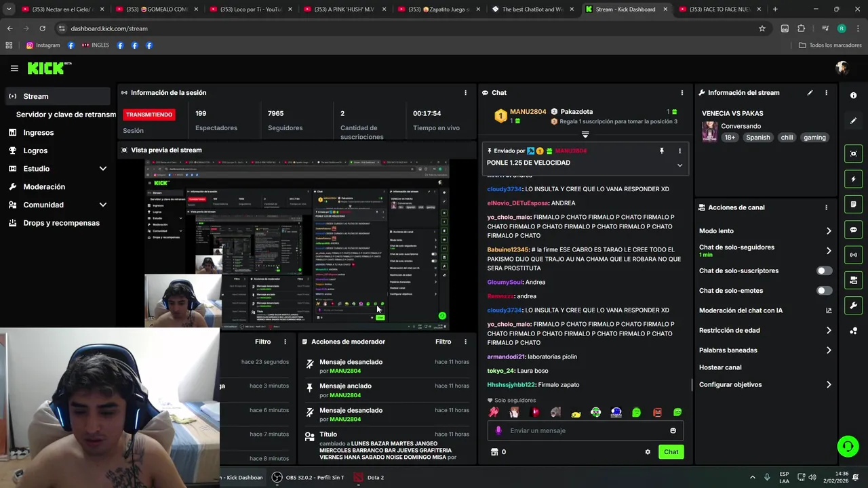868x488 pixels.
Task: Click the Spanish stream tag
Action: coord(757,137)
